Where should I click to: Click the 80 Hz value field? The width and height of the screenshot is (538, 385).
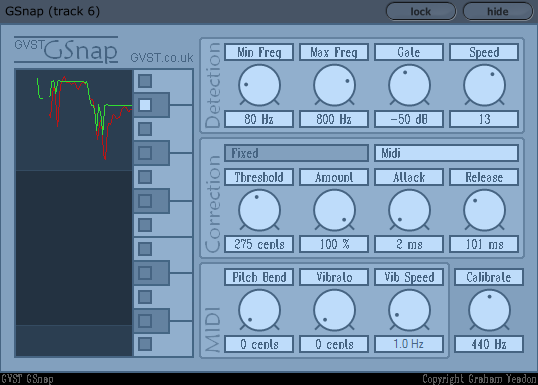259,119
